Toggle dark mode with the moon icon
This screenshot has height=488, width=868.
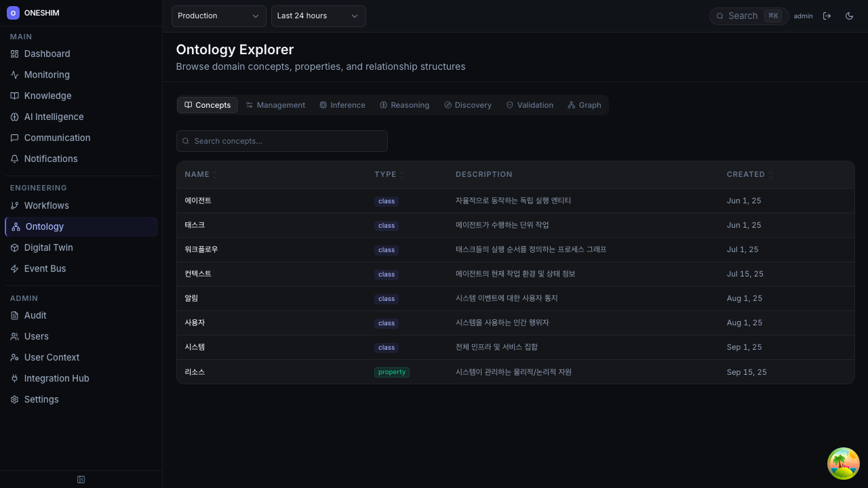click(x=849, y=16)
